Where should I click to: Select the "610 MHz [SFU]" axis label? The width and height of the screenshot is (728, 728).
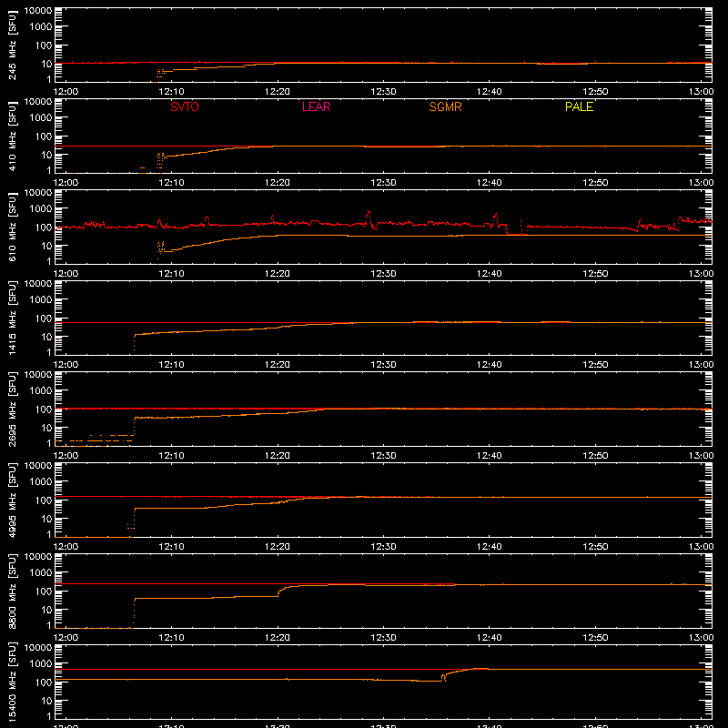point(13,228)
